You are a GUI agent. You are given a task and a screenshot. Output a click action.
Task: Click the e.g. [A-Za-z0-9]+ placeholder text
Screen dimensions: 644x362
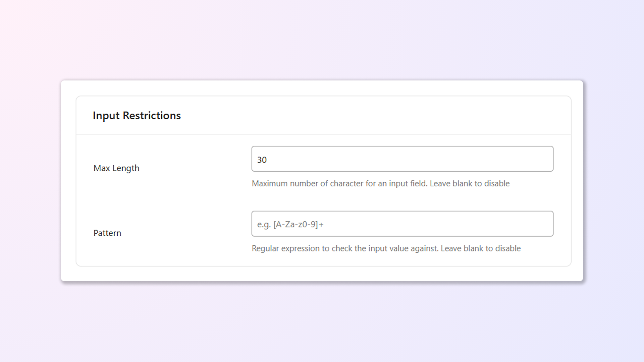click(x=290, y=225)
